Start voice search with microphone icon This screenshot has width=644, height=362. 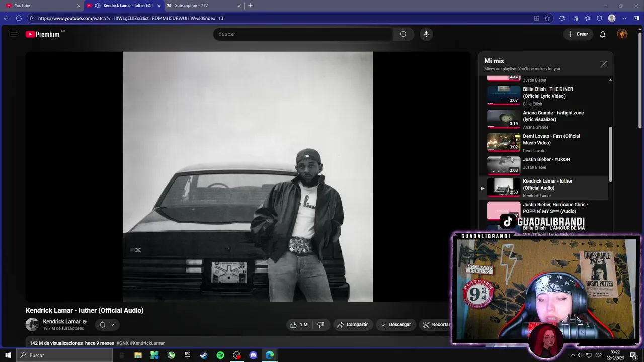[426, 34]
